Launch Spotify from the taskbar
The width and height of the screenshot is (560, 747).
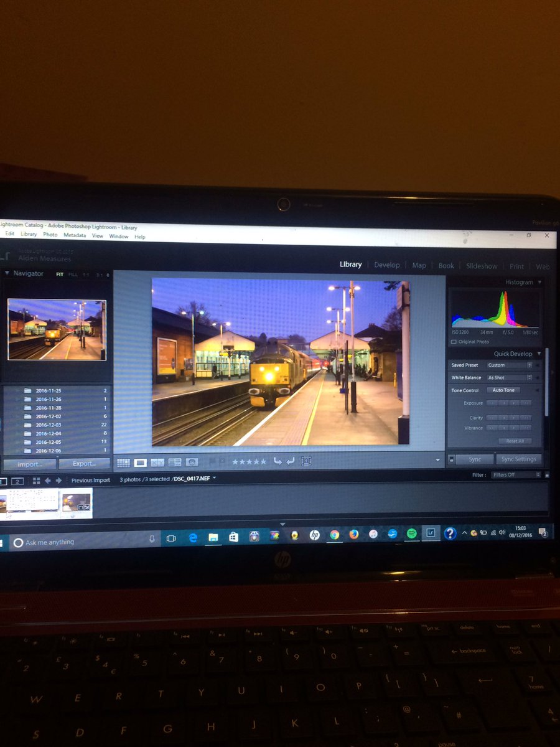click(x=411, y=533)
